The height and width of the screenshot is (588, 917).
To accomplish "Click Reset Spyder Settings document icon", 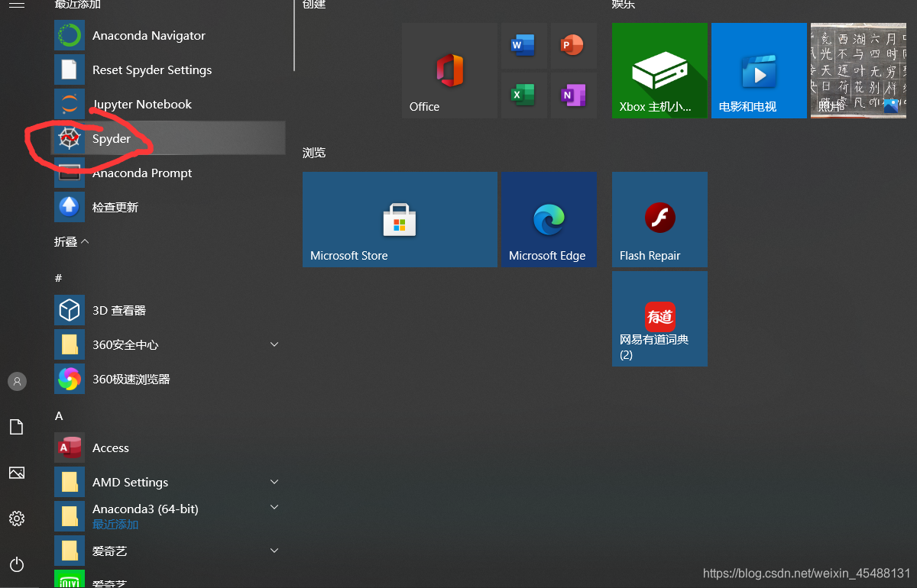I will (69, 69).
